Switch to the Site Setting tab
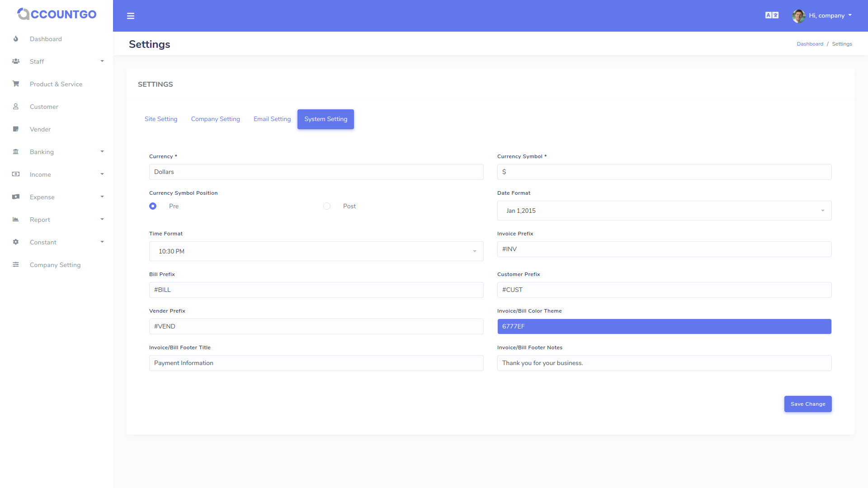 tap(161, 119)
